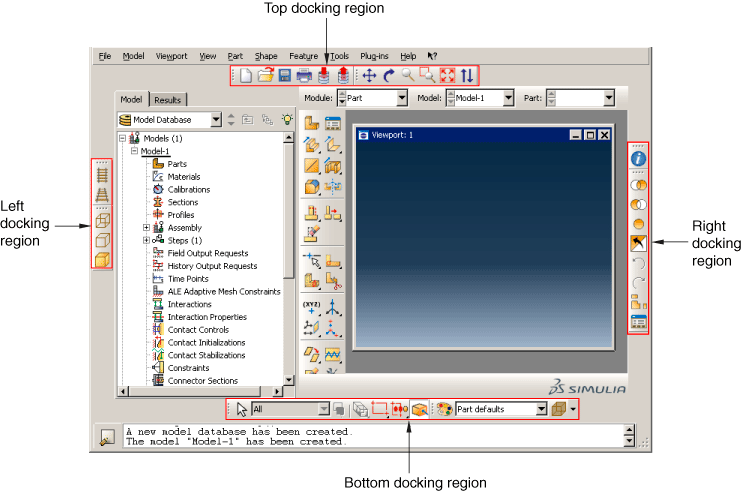742x491 pixels.
Task: Click the Save Model Database icon
Action: [284, 75]
